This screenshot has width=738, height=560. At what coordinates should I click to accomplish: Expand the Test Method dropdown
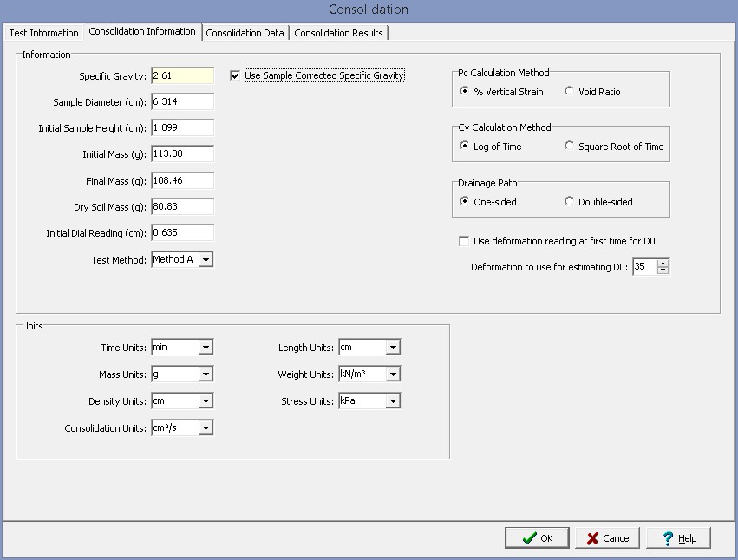pos(206,259)
